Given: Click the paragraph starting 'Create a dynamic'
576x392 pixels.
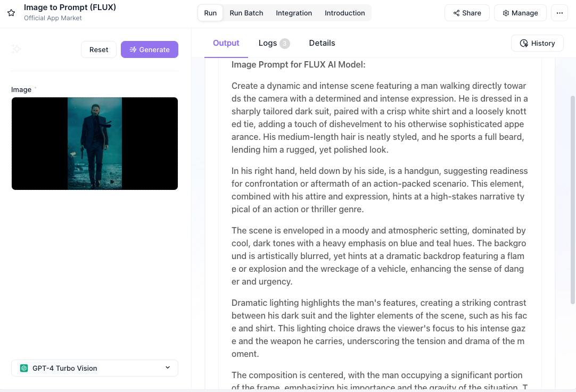Looking at the screenshot, I should point(380,118).
